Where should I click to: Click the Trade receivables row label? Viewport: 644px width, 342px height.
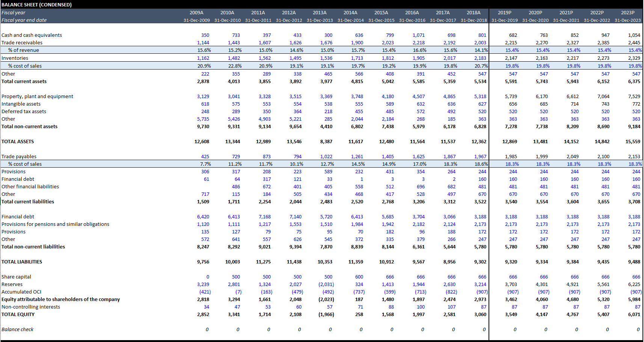(x=22, y=43)
